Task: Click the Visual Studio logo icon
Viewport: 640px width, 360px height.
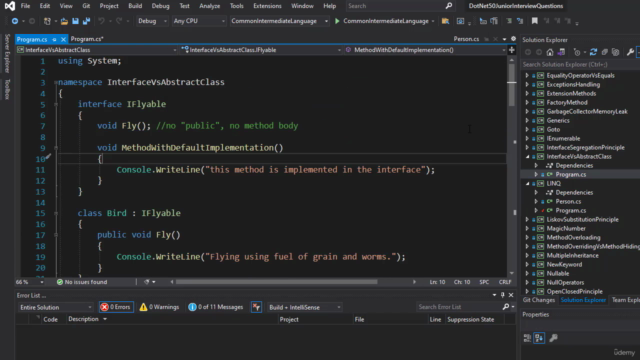Action: tap(9, 6)
